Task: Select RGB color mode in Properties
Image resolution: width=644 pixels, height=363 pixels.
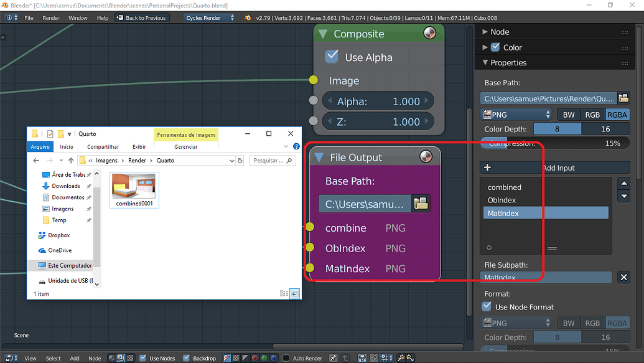Action: [x=592, y=115]
